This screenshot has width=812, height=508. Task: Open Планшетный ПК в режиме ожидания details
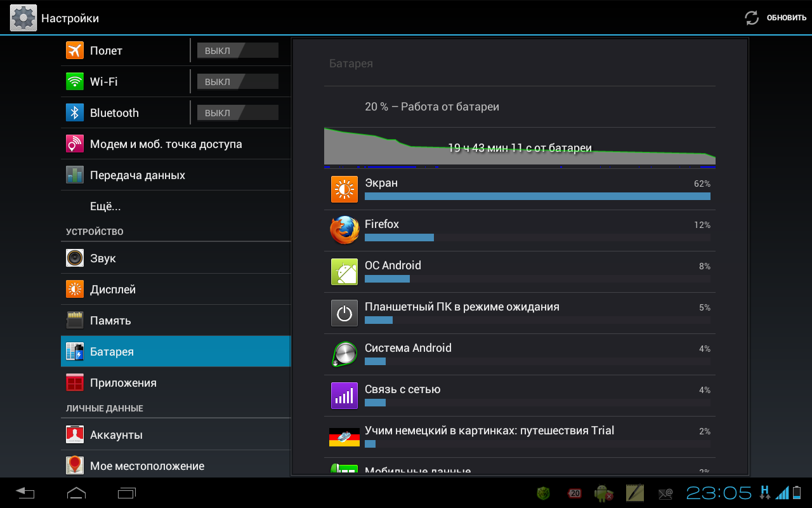tap(520, 313)
